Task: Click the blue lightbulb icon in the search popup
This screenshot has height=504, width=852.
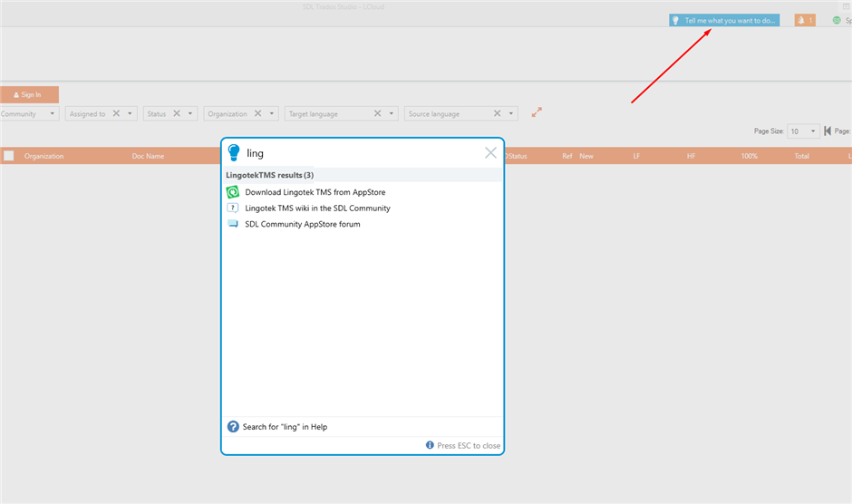Action: tap(234, 153)
